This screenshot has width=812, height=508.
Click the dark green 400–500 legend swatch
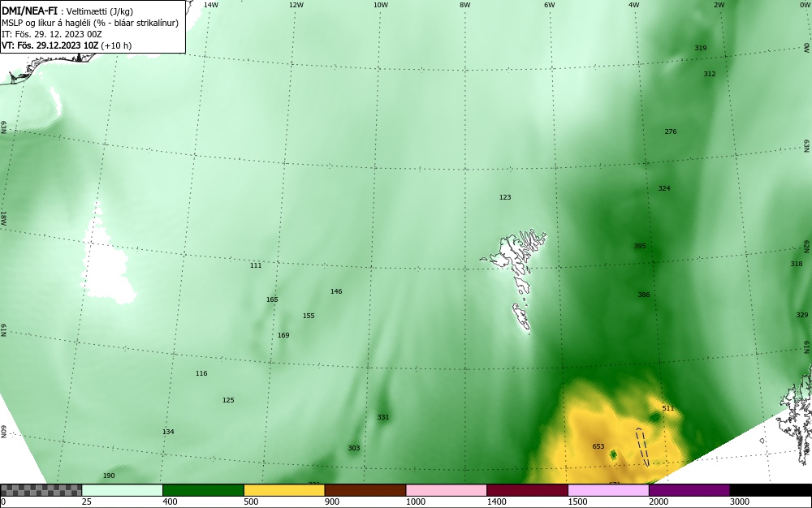coord(203,490)
